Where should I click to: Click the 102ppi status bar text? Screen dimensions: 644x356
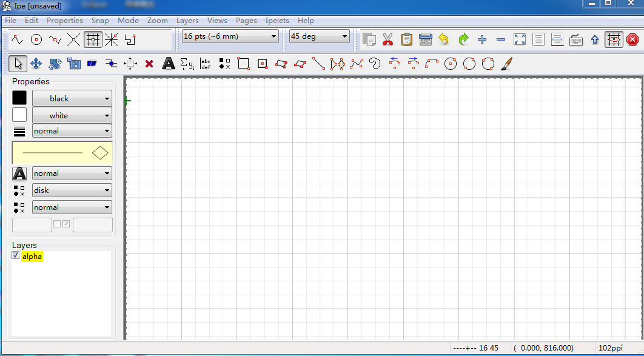(x=611, y=348)
